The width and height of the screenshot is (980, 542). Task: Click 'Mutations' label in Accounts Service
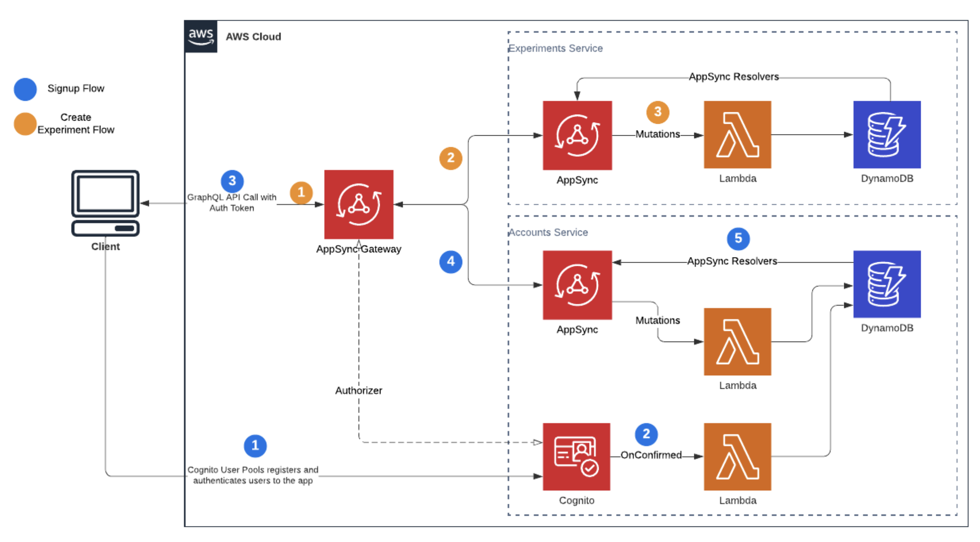tap(658, 320)
